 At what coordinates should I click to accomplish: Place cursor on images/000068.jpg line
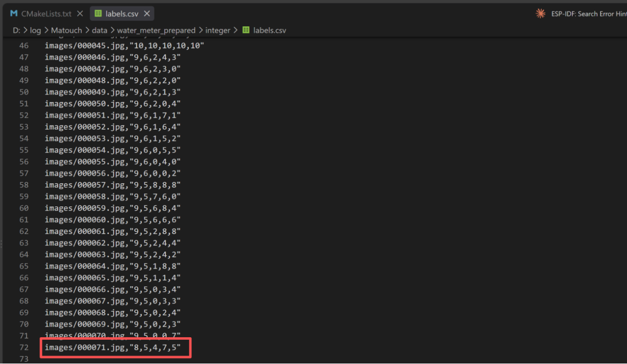pyautogui.click(x=113, y=313)
